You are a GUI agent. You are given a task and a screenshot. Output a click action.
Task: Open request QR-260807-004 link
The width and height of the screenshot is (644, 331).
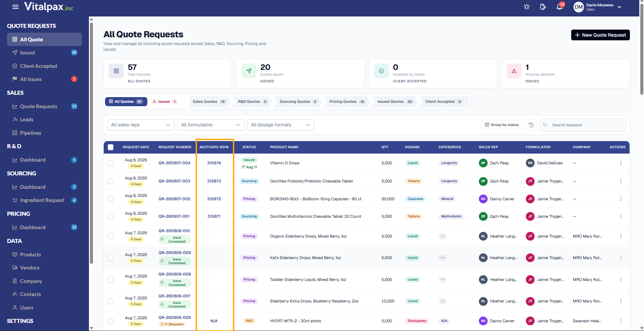pyautogui.click(x=174, y=163)
